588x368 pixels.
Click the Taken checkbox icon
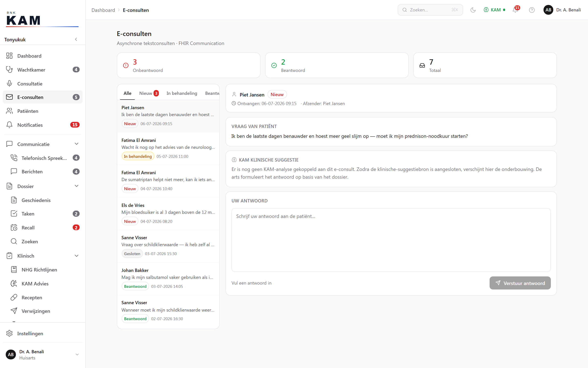14,214
